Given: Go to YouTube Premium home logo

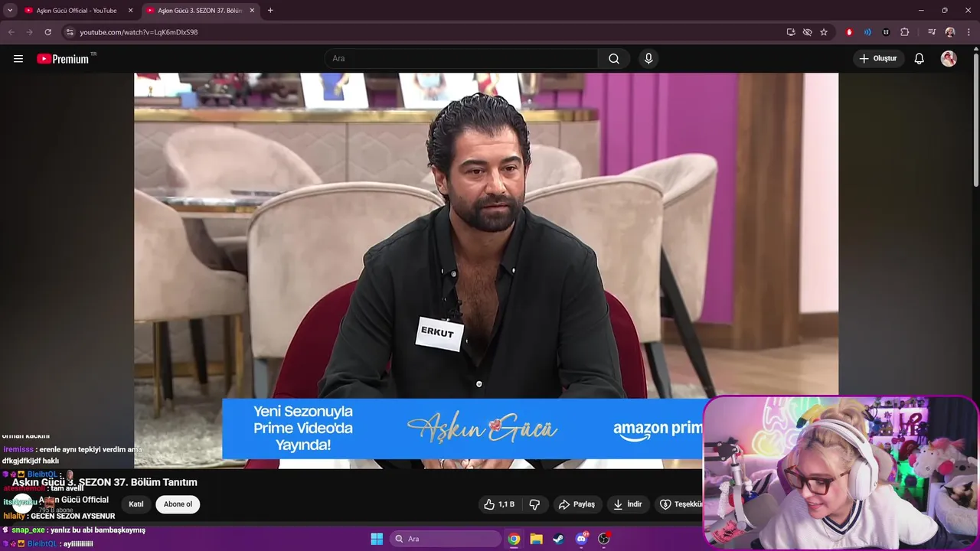Looking at the screenshot, I should click(x=64, y=59).
